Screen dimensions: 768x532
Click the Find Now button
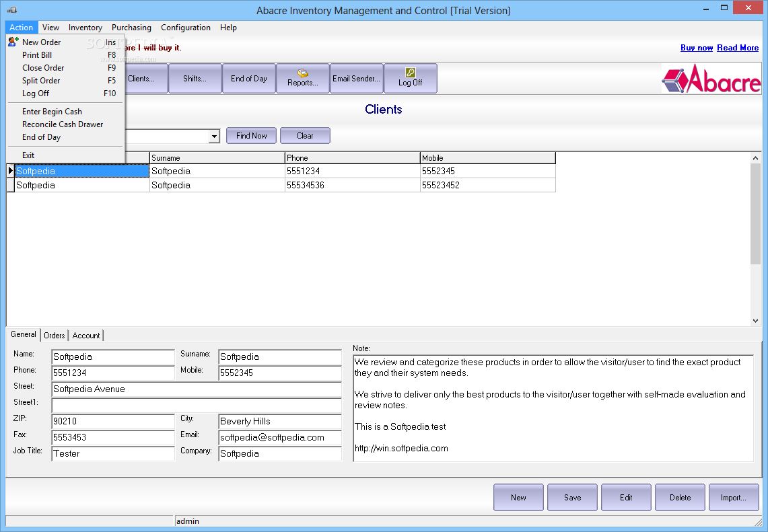click(251, 136)
